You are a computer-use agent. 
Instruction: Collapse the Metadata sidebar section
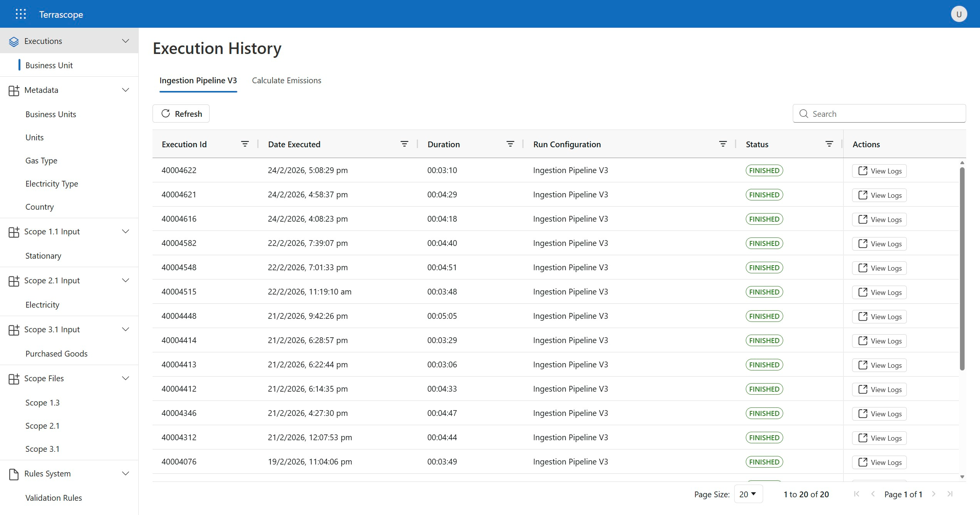click(x=126, y=90)
